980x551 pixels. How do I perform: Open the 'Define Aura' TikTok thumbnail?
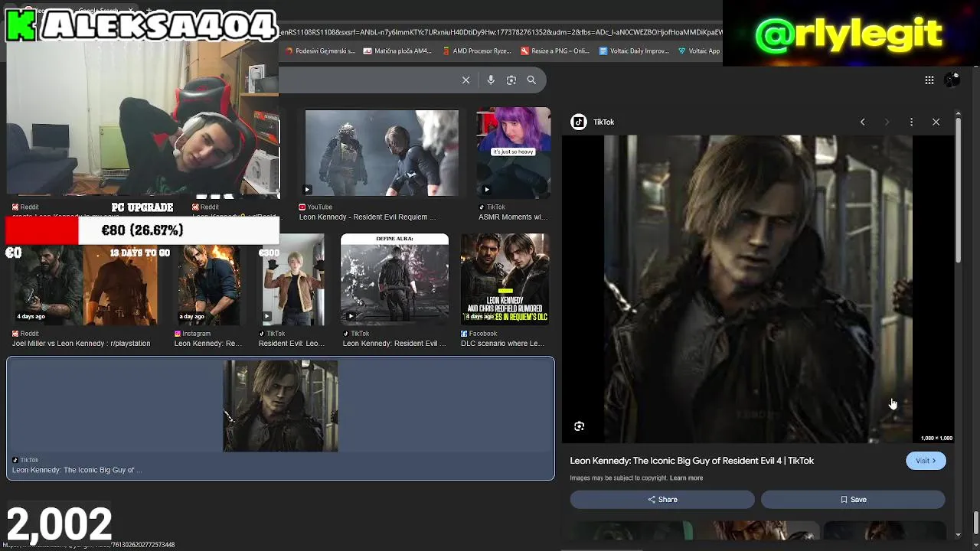pyautogui.click(x=394, y=279)
